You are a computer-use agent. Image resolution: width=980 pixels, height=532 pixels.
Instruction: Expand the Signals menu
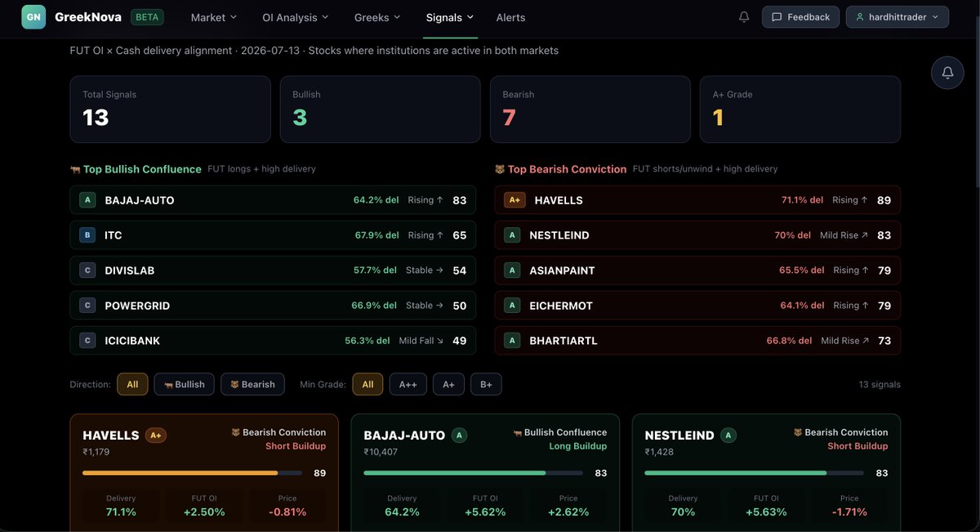449,17
